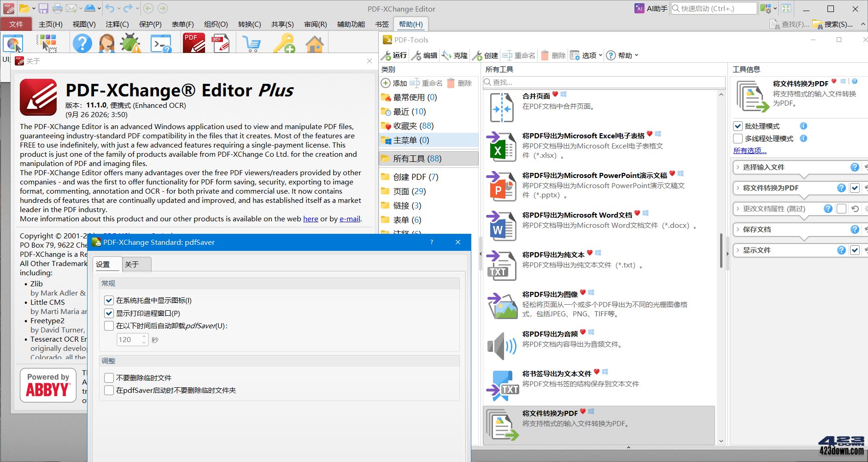Expand the 更改文档属性 step
Viewport: 868px width, 462px height.
[x=738, y=208]
